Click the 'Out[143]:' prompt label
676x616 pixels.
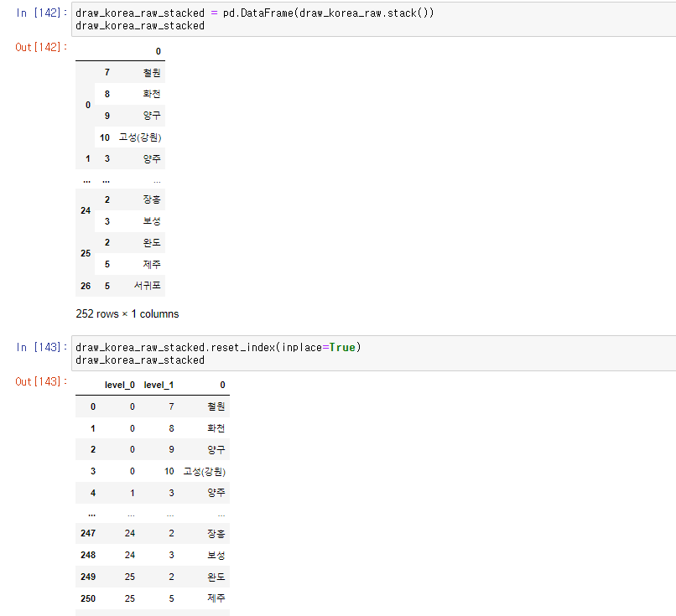[41, 381]
